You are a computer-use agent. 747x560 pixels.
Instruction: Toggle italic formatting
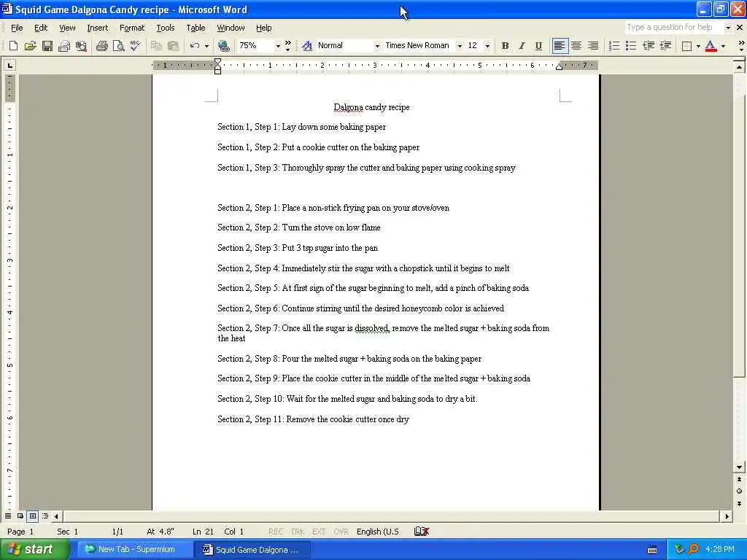[522, 46]
